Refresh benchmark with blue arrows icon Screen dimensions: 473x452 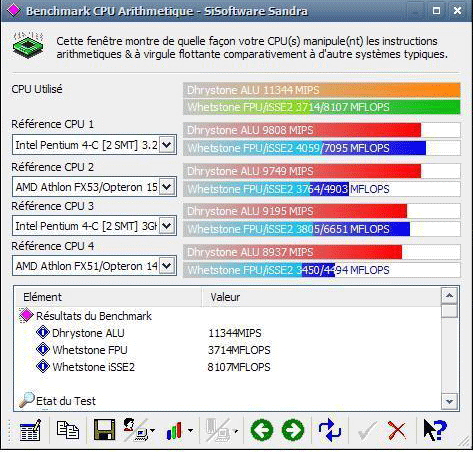point(330,430)
